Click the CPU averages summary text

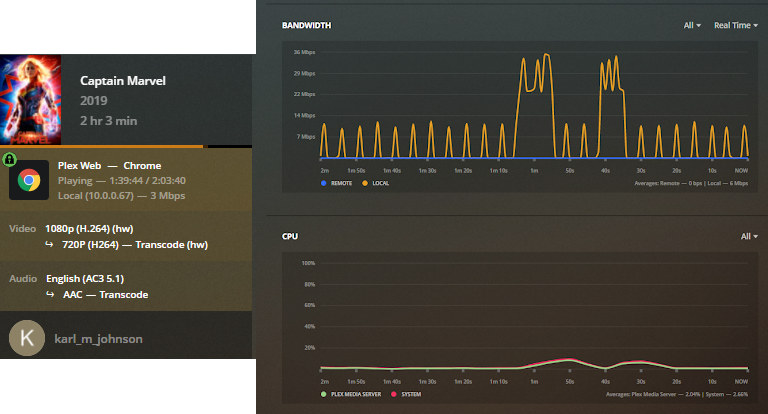[x=677, y=394]
